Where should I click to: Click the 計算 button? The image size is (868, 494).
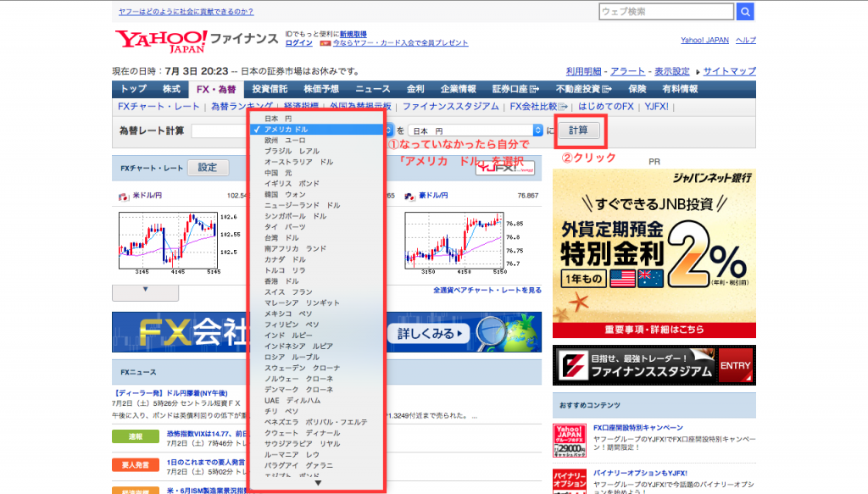click(578, 130)
